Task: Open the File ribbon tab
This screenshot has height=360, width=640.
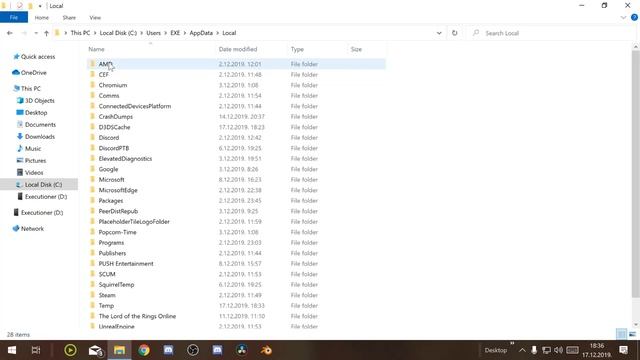Action: [14, 18]
